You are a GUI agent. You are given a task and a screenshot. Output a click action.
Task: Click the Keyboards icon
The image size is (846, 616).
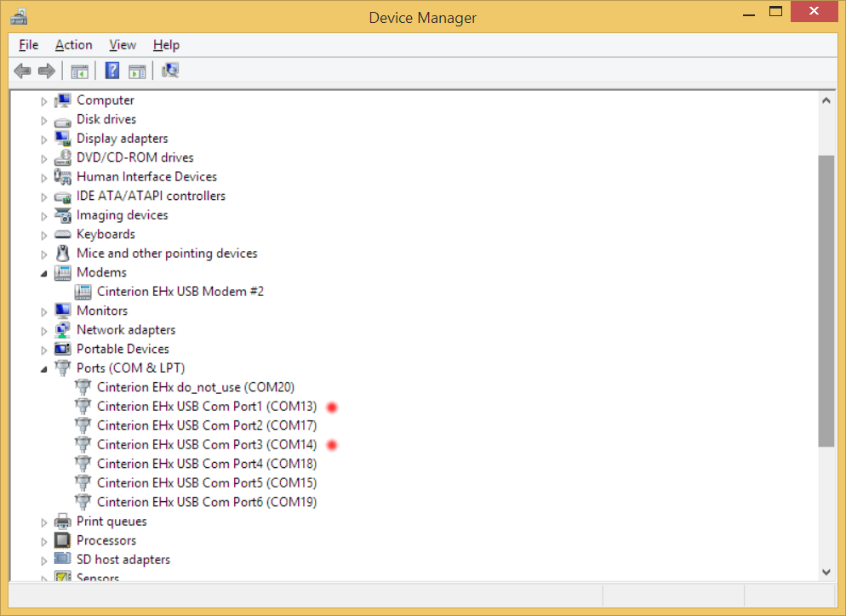point(63,235)
